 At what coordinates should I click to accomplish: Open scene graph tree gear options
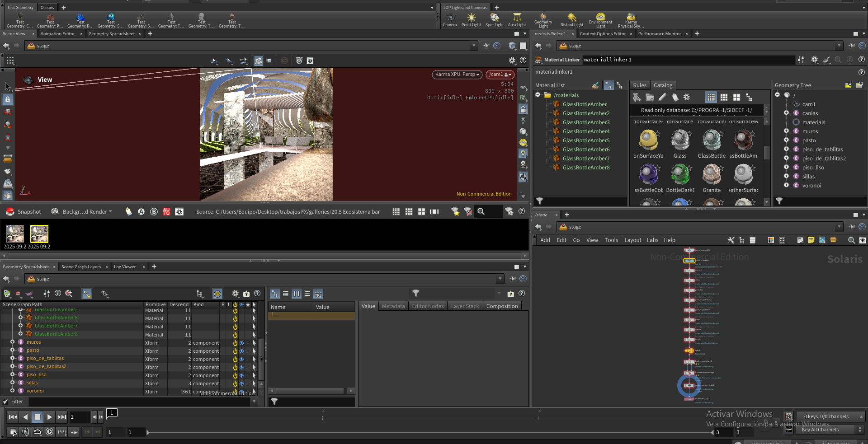(235, 294)
